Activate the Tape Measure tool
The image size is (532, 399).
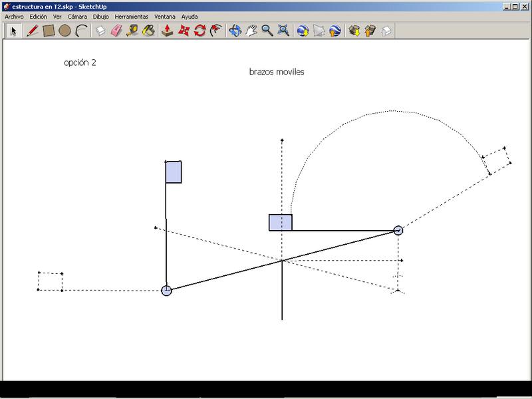(x=133, y=31)
